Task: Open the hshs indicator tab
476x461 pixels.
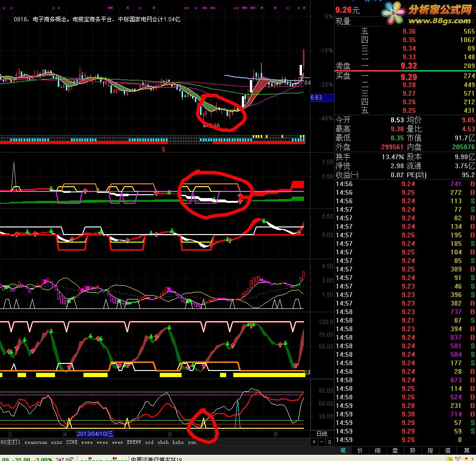Action: (178, 442)
